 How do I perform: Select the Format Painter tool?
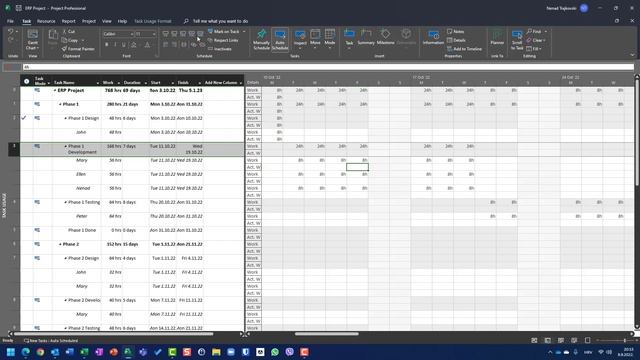click(78, 49)
